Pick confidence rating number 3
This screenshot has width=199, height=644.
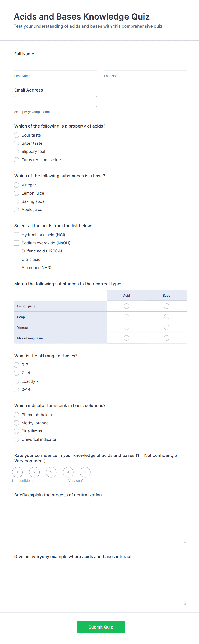[x=51, y=472]
